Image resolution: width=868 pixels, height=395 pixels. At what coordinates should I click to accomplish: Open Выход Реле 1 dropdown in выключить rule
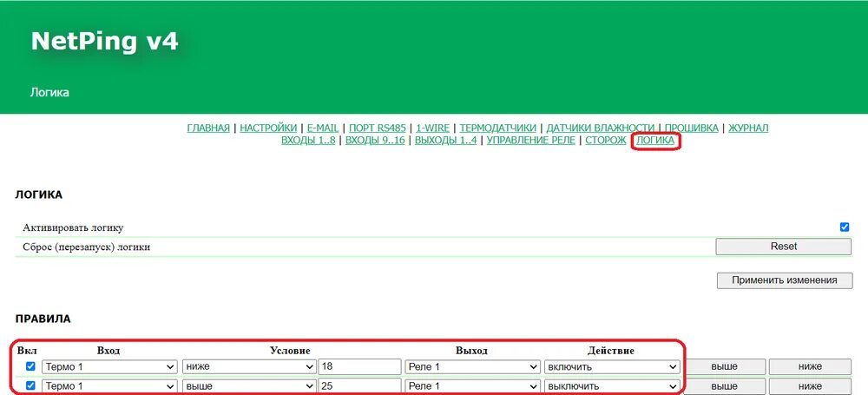click(x=473, y=386)
